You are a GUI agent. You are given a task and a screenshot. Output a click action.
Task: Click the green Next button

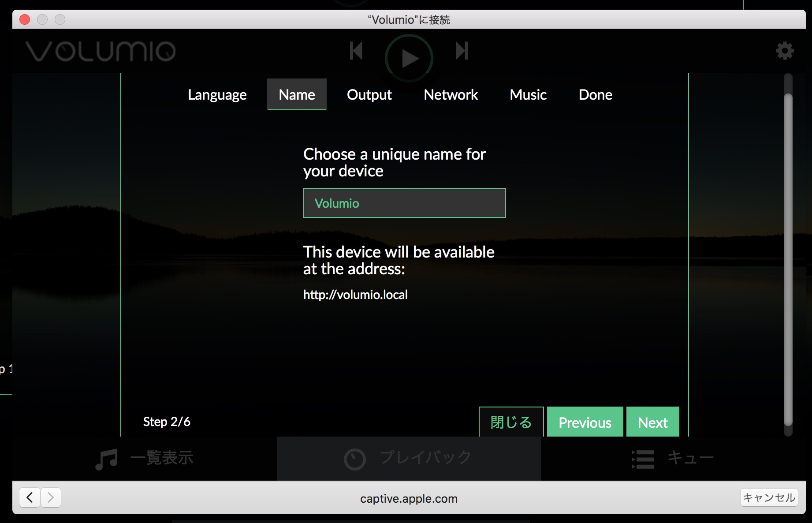(652, 422)
